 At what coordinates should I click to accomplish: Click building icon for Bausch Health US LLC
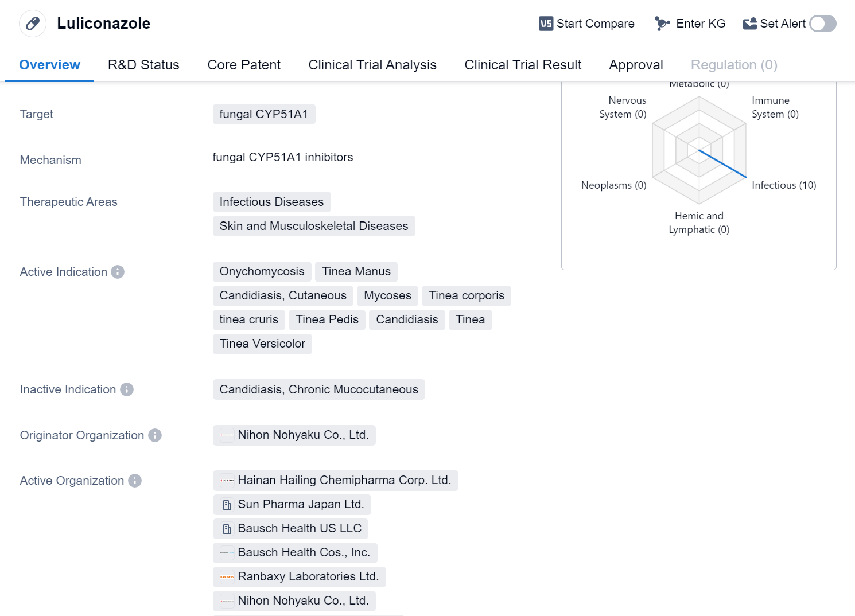point(227,529)
